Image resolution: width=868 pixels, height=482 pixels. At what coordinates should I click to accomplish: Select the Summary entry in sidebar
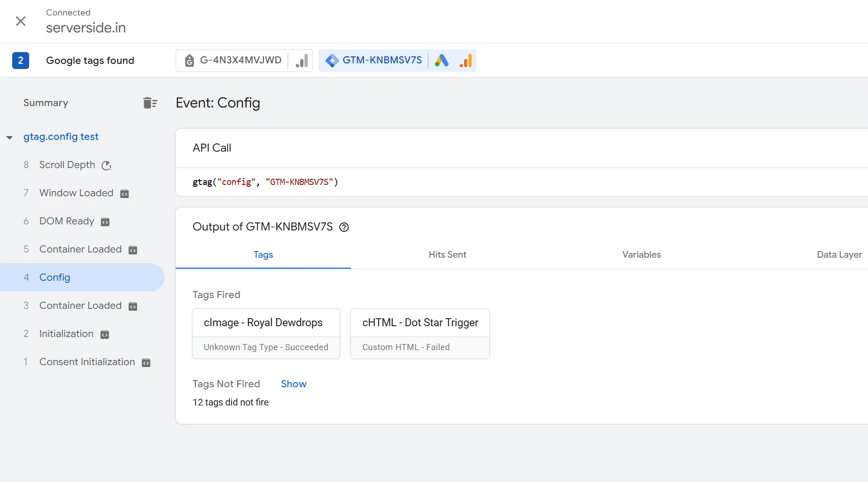point(46,103)
